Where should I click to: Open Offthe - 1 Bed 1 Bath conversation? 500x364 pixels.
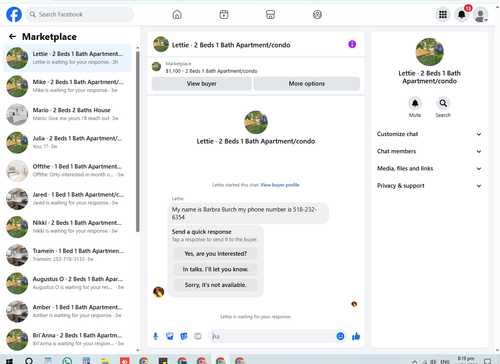point(67,171)
